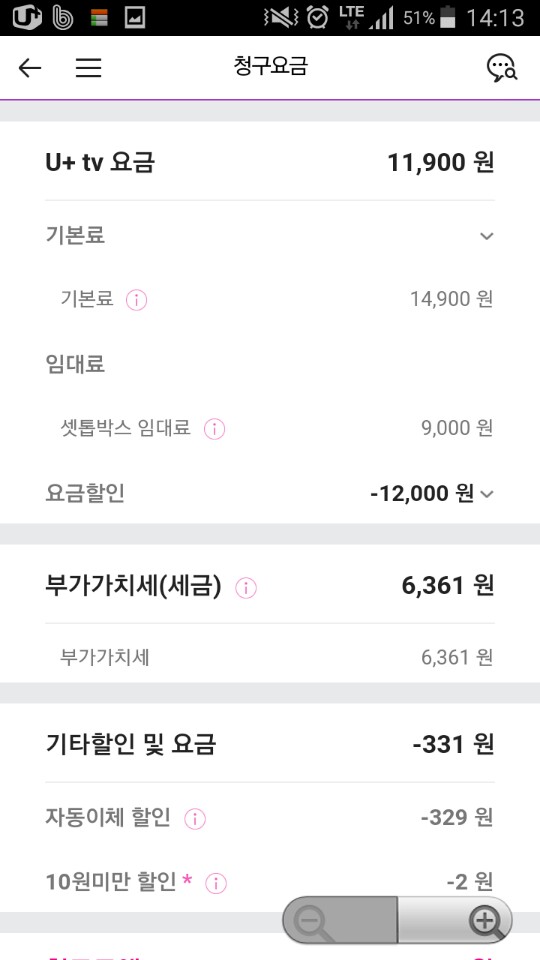Screen dimensions: 540x960
Task: Expand the 요금할인 -12,000 원 chevron
Action: [487, 494]
